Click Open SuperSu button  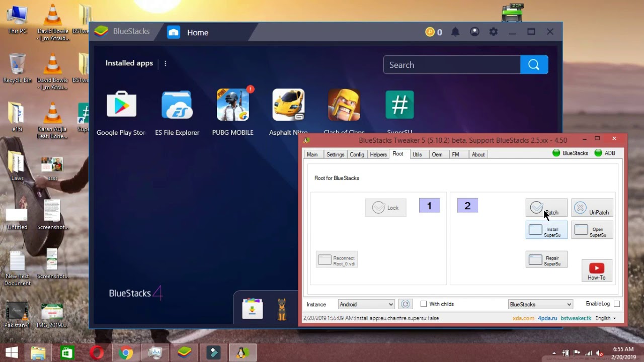[x=592, y=230]
